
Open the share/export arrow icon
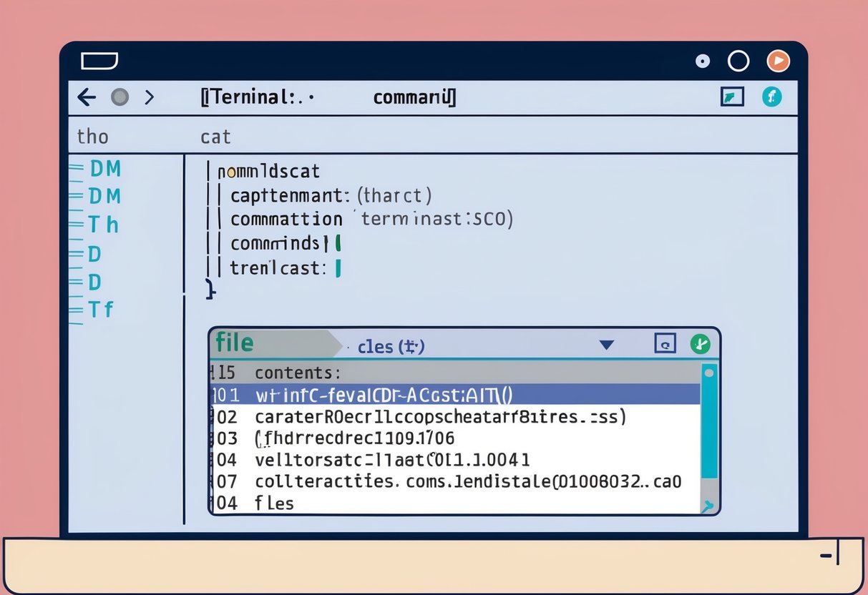click(731, 97)
